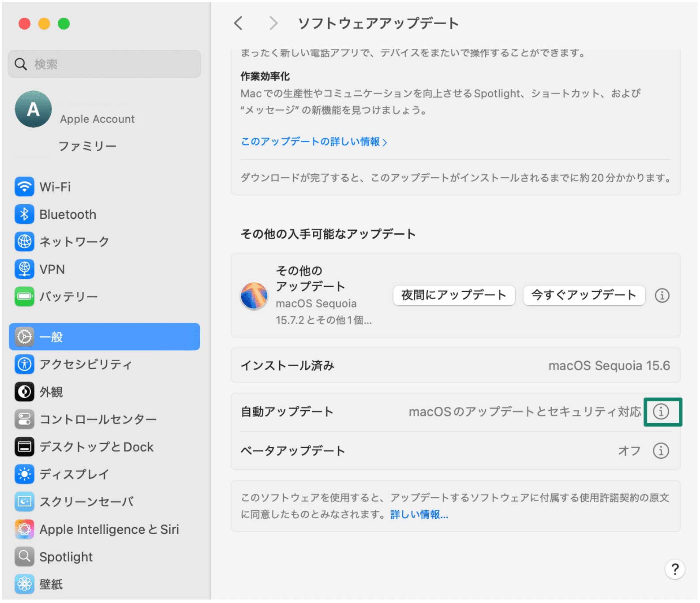Click ソフトウェアアップデート title
The width and height of the screenshot is (700, 603).
point(378,23)
